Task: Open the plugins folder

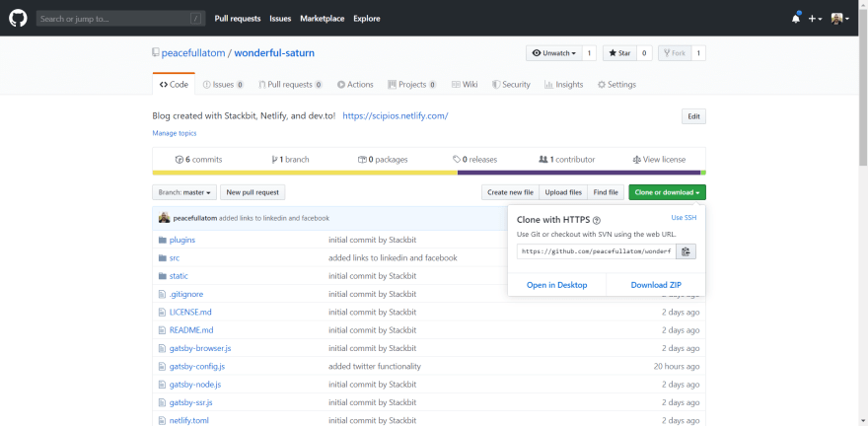Action: (x=182, y=240)
